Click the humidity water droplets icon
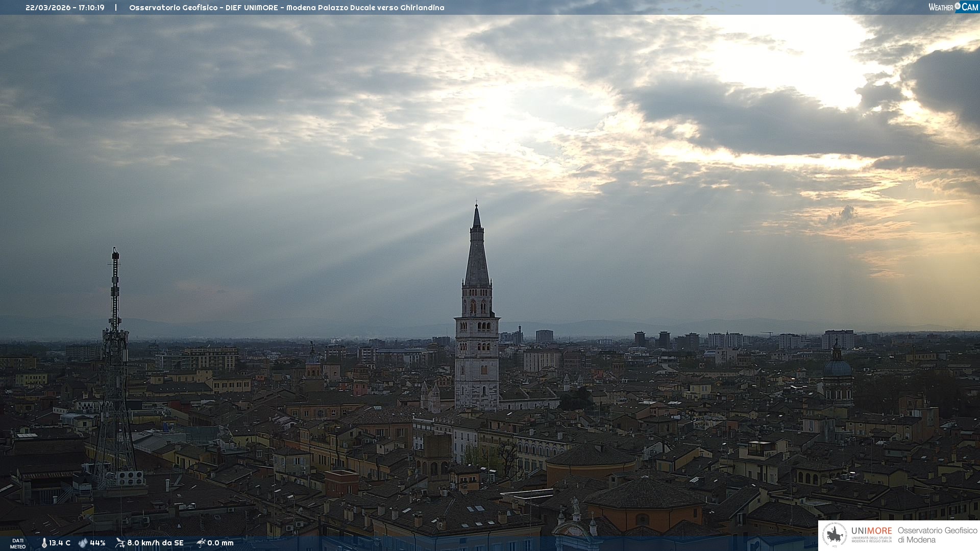 [83, 543]
